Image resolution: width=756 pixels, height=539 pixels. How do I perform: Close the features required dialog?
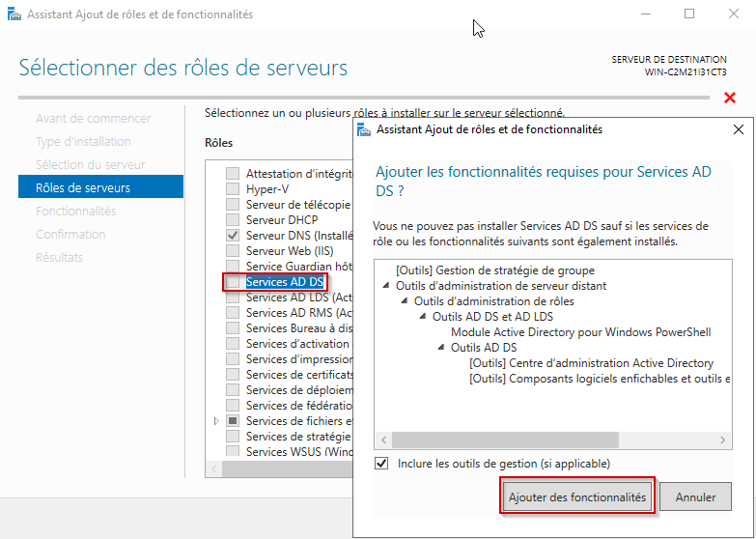(x=739, y=129)
